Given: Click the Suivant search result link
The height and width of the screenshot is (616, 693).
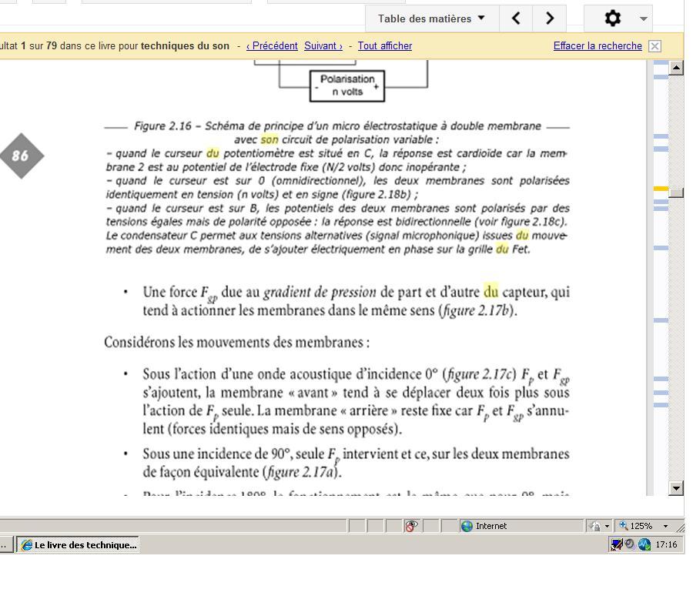Looking at the screenshot, I should (x=323, y=46).
